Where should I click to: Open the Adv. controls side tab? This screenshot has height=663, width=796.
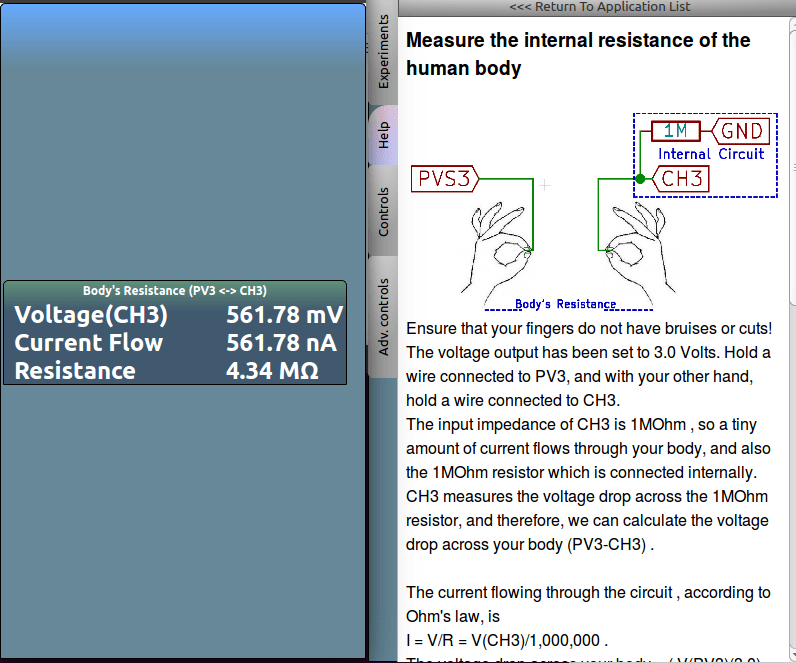383,317
